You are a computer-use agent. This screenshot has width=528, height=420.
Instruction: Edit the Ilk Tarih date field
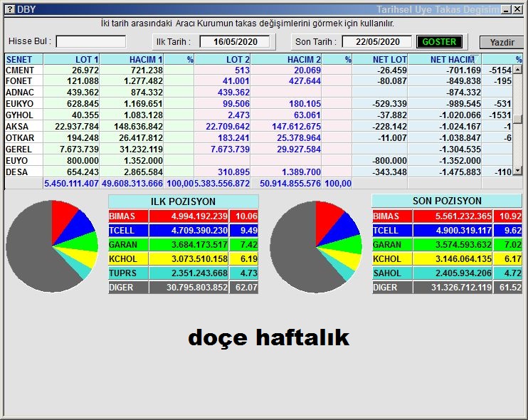point(235,42)
